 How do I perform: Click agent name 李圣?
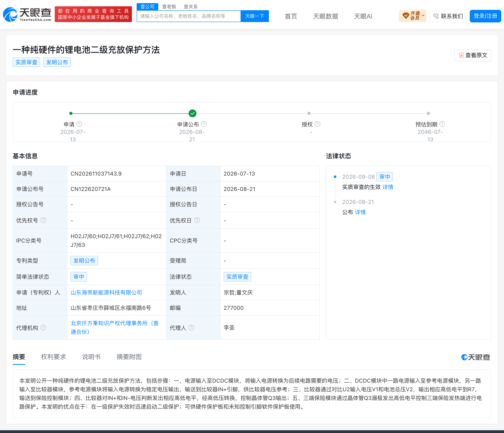point(229,328)
